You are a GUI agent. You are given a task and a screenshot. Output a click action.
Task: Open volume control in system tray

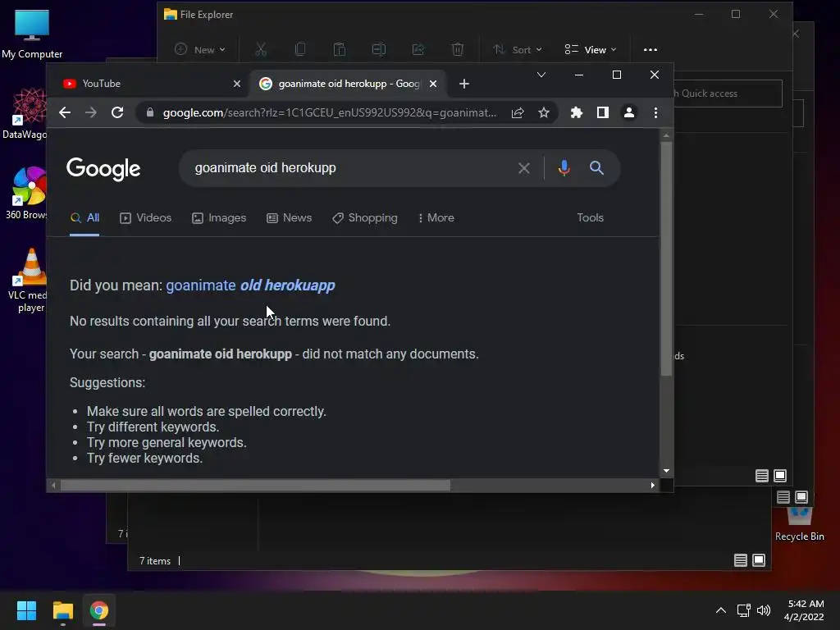pos(764,610)
